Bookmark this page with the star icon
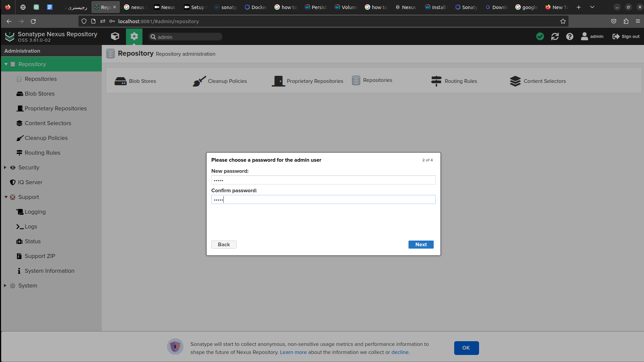Image resolution: width=644 pixels, height=362 pixels. [563, 21]
